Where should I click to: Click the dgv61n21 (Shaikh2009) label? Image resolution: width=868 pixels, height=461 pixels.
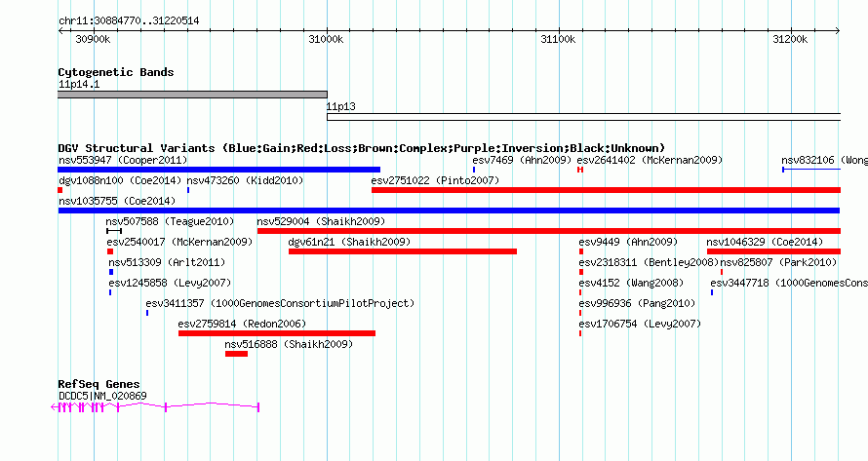[x=349, y=242]
